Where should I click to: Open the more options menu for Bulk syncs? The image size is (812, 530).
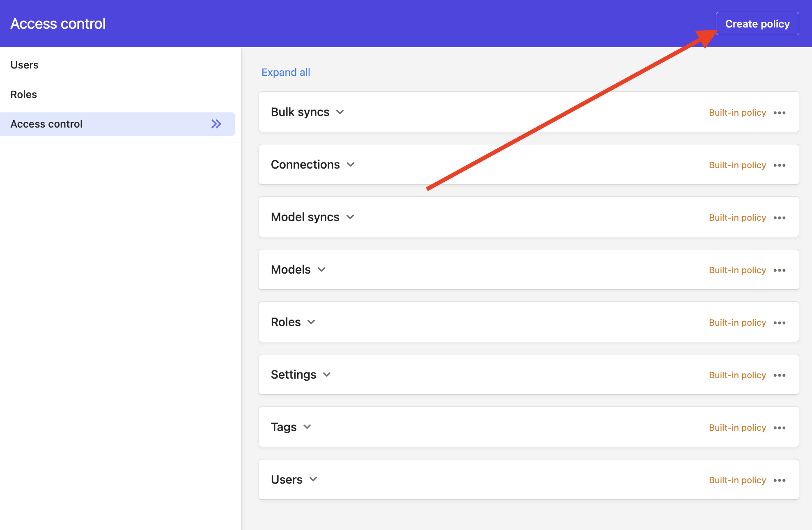pyautogui.click(x=779, y=113)
